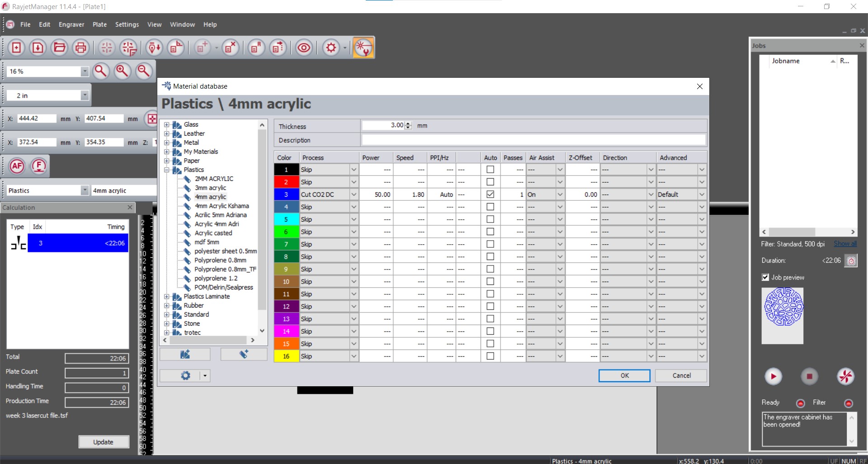Click the job icon marked with R

tap(256, 47)
